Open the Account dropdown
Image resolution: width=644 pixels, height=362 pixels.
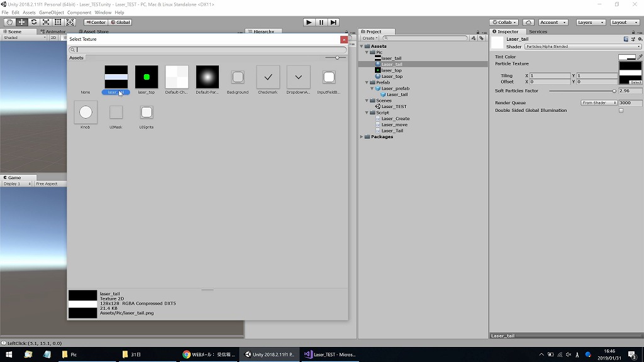[553, 22]
